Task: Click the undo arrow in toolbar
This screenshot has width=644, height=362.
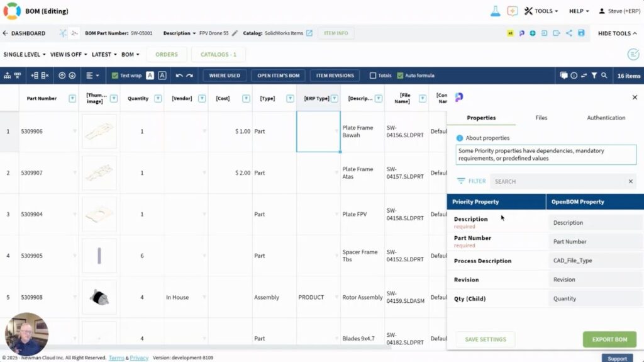Action: tap(179, 76)
